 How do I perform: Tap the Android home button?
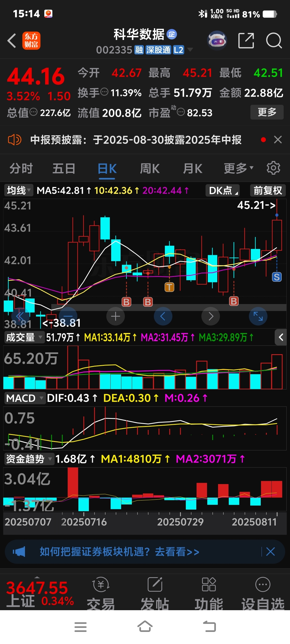pos(145,627)
